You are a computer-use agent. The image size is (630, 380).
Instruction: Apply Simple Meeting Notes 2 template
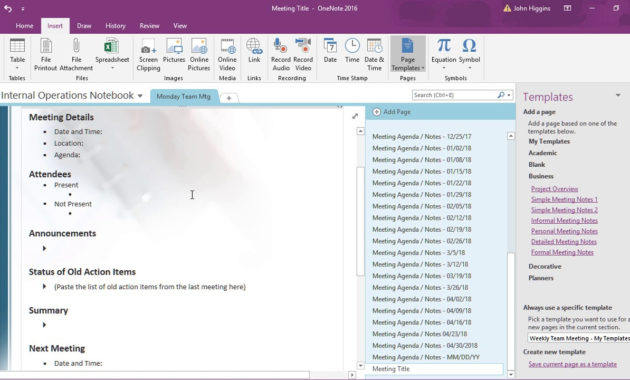tap(564, 210)
